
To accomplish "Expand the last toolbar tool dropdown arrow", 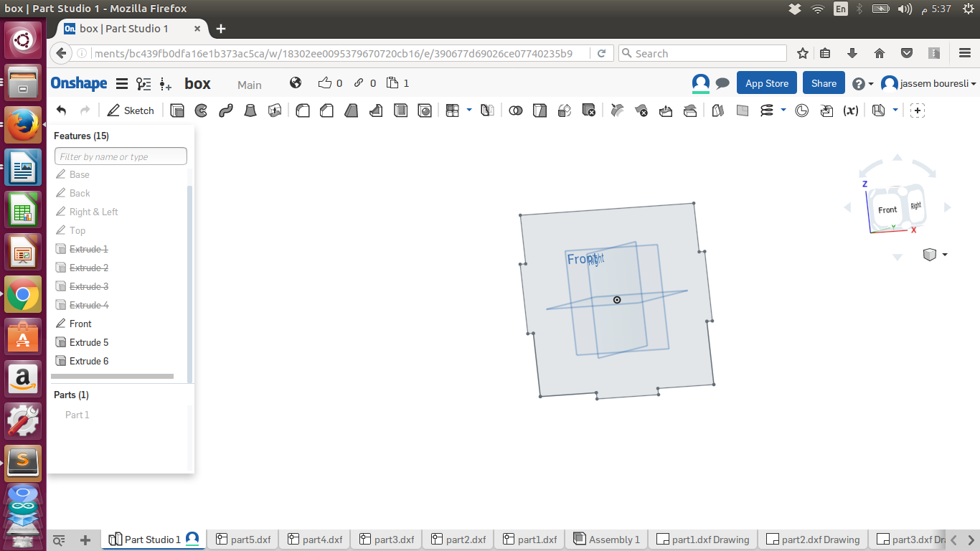I will tap(895, 110).
